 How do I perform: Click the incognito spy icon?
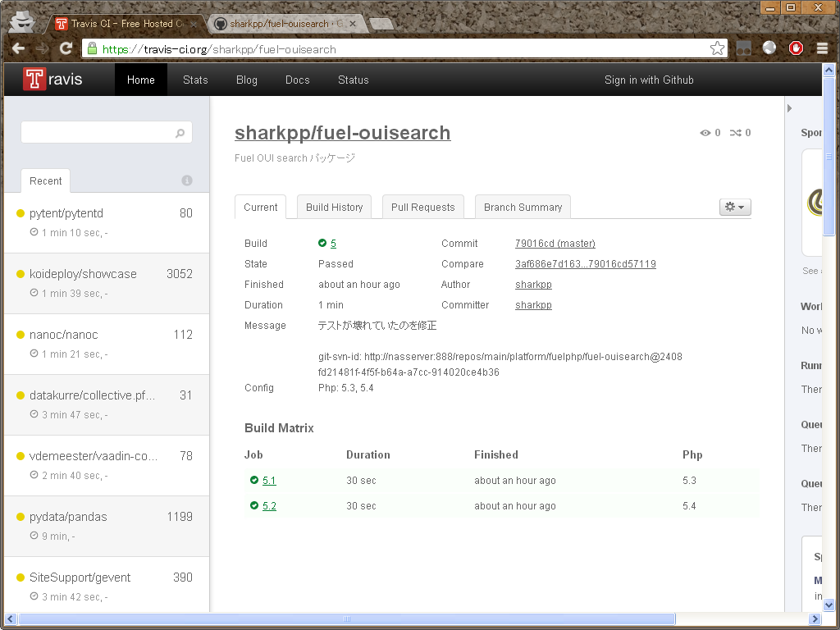(22, 22)
